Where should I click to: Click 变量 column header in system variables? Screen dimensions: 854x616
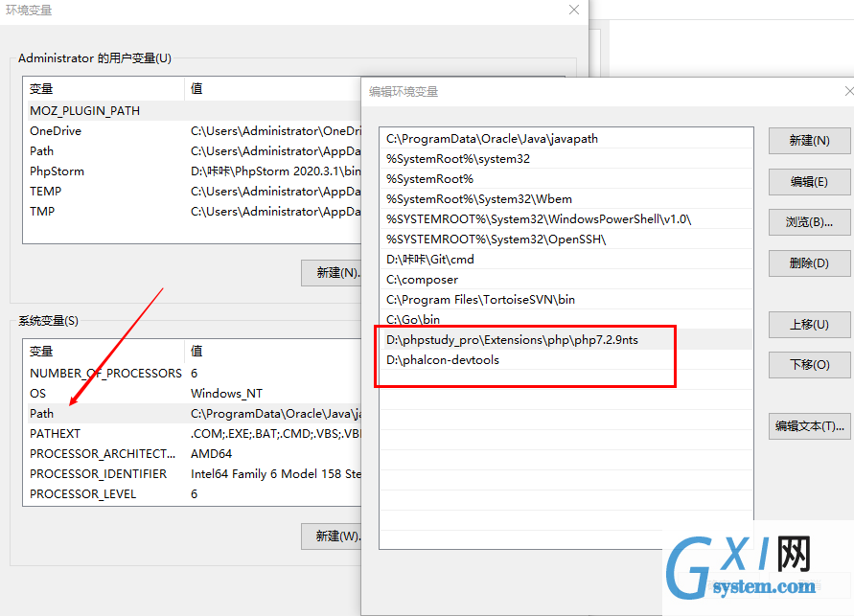pyautogui.click(x=104, y=351)
